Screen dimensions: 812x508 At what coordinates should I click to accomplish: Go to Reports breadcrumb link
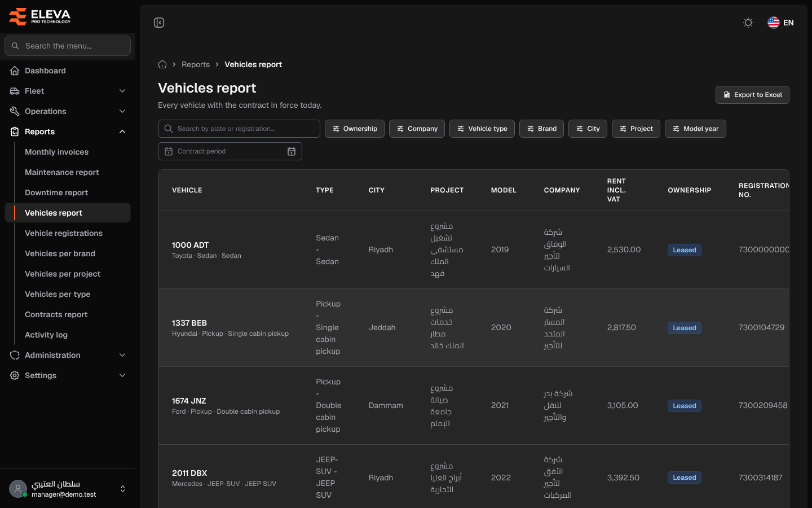click(x=196, y=64)
